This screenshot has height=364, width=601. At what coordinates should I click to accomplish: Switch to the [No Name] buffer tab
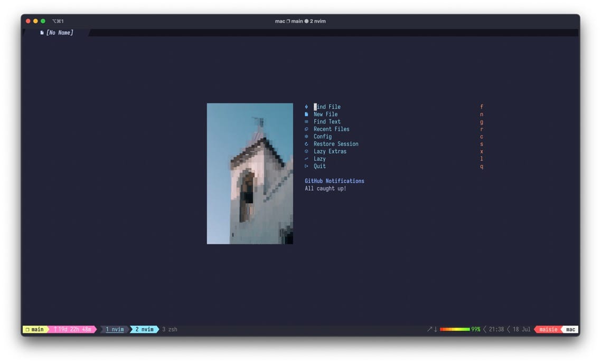click(57, 33)
